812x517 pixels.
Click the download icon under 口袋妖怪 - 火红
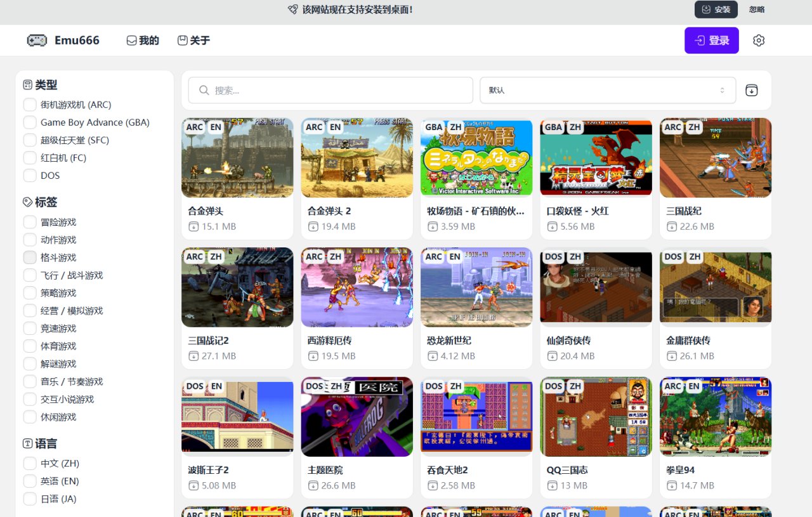pos(552,226)
